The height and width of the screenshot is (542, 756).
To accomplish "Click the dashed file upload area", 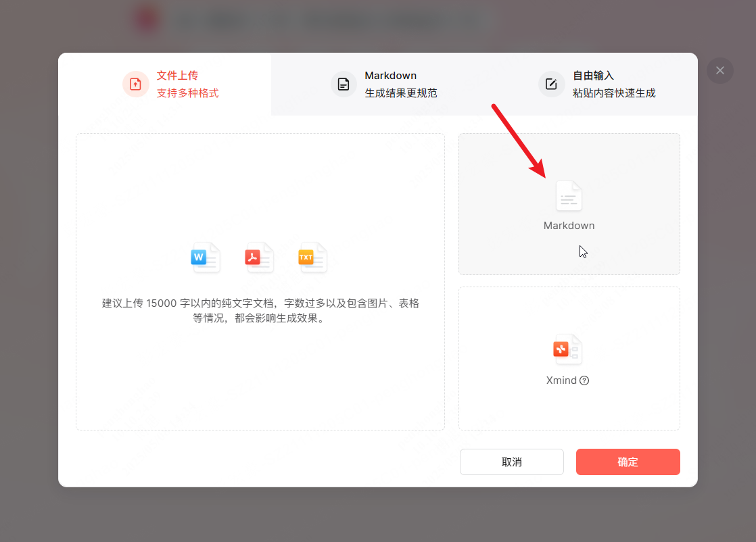I will click(x=260, y=281).
